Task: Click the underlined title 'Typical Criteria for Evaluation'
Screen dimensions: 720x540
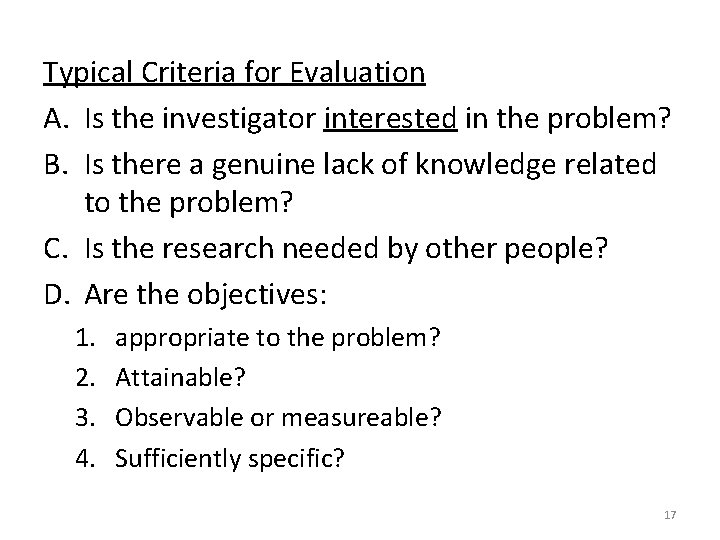Action: point(235,74)
